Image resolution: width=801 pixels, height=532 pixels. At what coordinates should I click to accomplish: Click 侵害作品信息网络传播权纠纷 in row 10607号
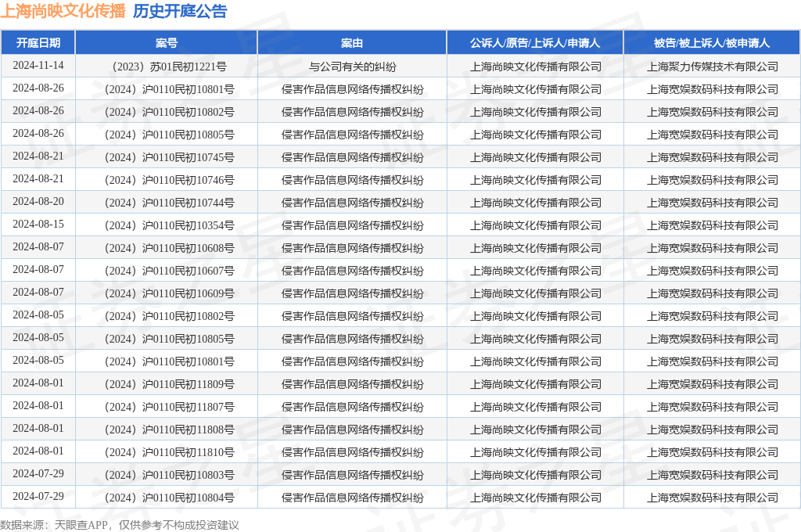tap(352, 271)
